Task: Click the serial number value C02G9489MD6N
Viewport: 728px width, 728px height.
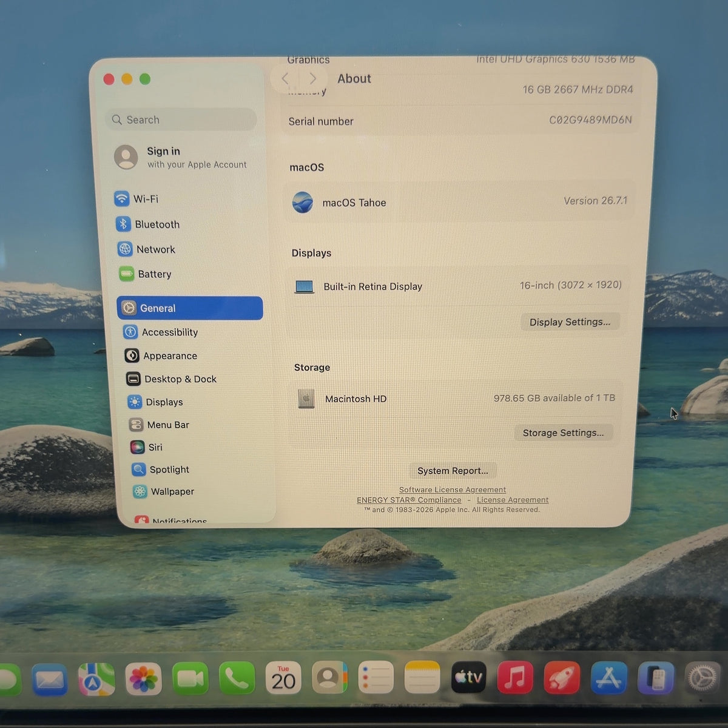Action: pos(590,120)
